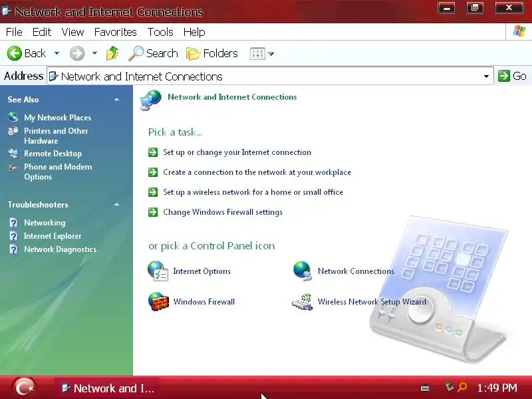The height and width of the screenshot is (399, 532).
Task: Open the Network Connections globe icon
Action: pyautogui.click(x=303, y=271)
